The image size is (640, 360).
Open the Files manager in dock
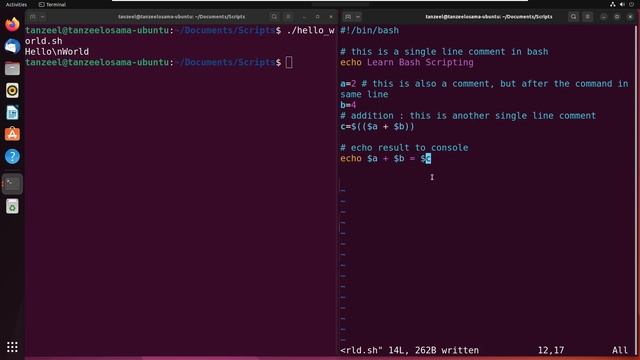(x=12, y=68)
